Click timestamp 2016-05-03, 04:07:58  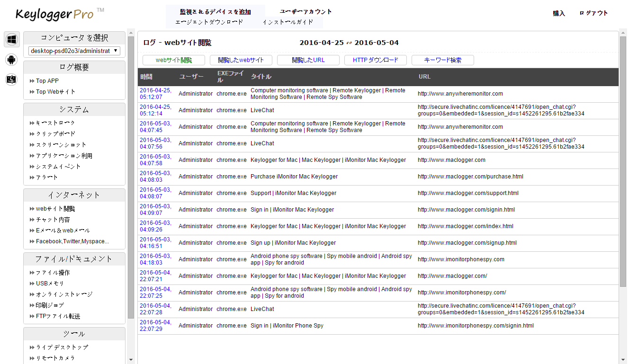click(x=156, y=160)
